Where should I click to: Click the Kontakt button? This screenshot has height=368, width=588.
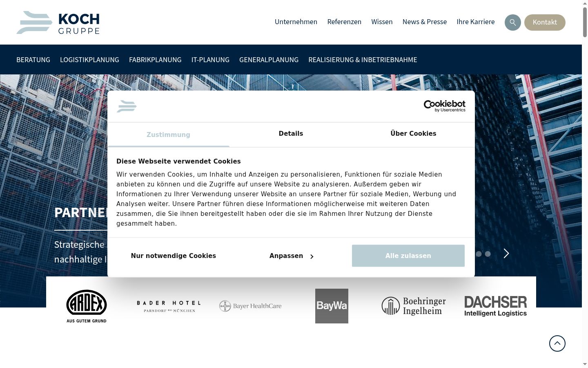[545, 22]
